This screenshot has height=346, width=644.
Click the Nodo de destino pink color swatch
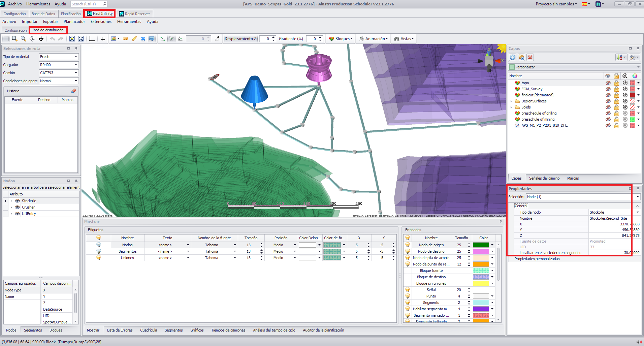[481, 251]
